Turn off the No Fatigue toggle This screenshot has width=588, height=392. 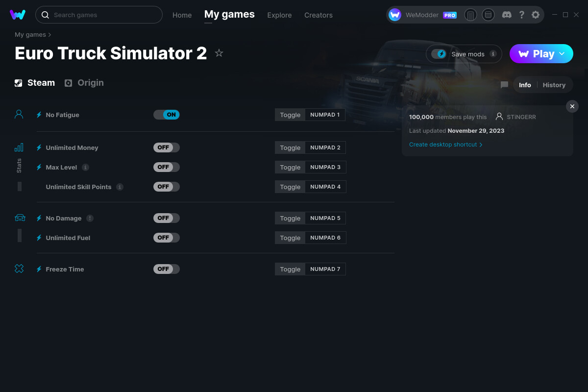tap(167, 115)
